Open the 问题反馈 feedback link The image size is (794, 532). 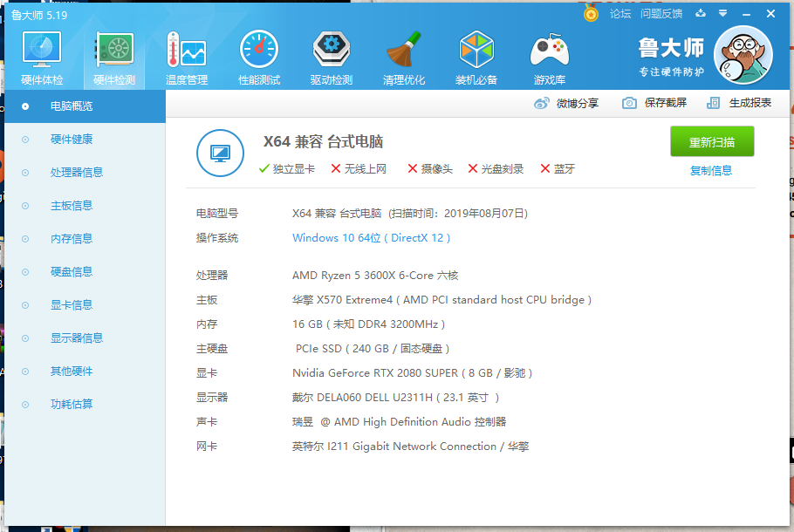(x=661, y=13)
